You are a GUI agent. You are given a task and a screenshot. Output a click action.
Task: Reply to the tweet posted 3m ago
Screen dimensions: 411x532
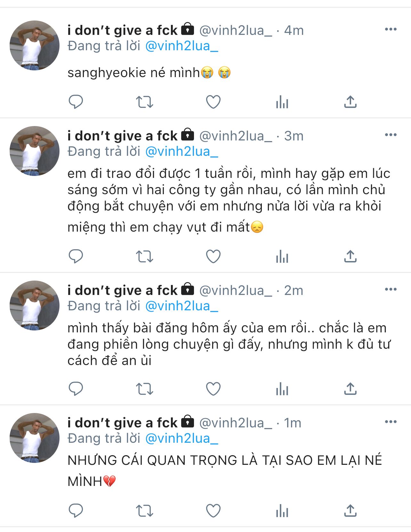click(76, 257)
